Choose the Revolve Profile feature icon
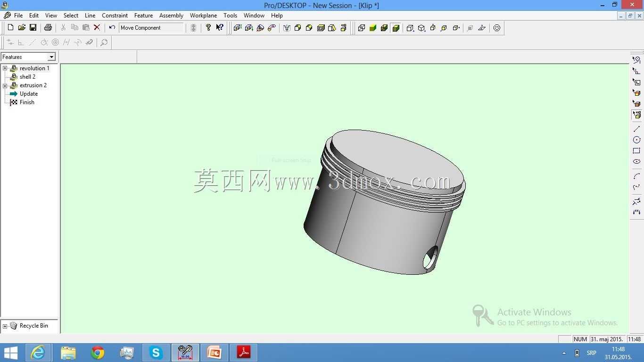This screenshot has width=644, height=362. pyautogui.click(x=260, y=28)
